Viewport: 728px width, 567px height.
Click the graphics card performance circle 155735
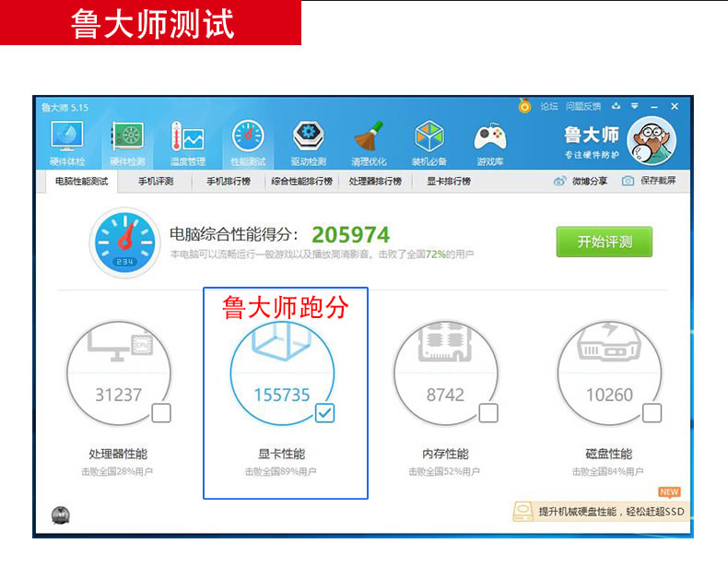pyautogui.click(x=282, y=372)
